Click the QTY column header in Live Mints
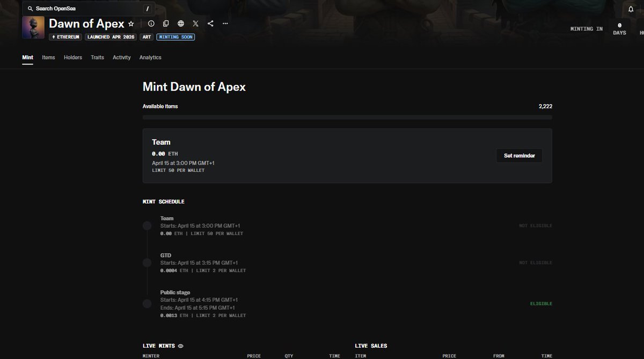The image size is (644, 359). pos(289,356)
